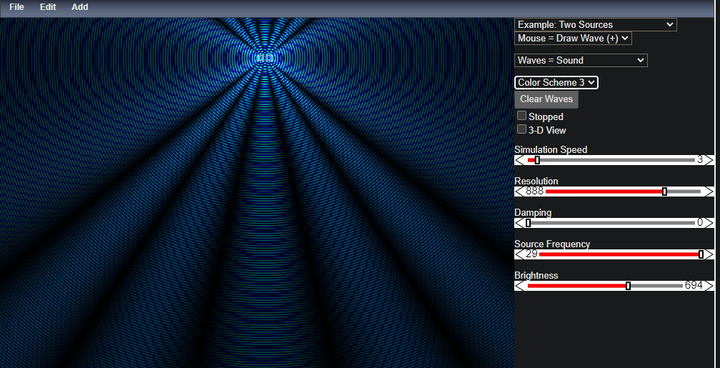Enable the Stopped checkbox
The height and width of the screenshot is (368, 720).
[522, 116]
